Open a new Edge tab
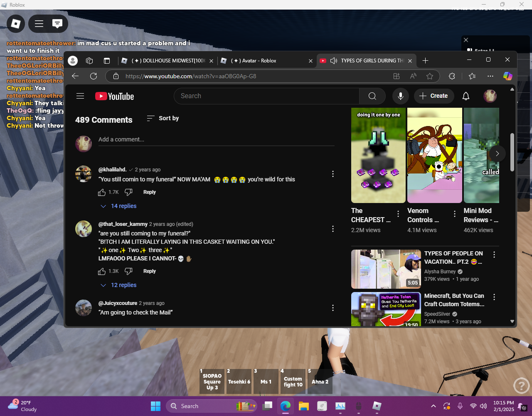This screenshot has height=416, width=532. 425,61
